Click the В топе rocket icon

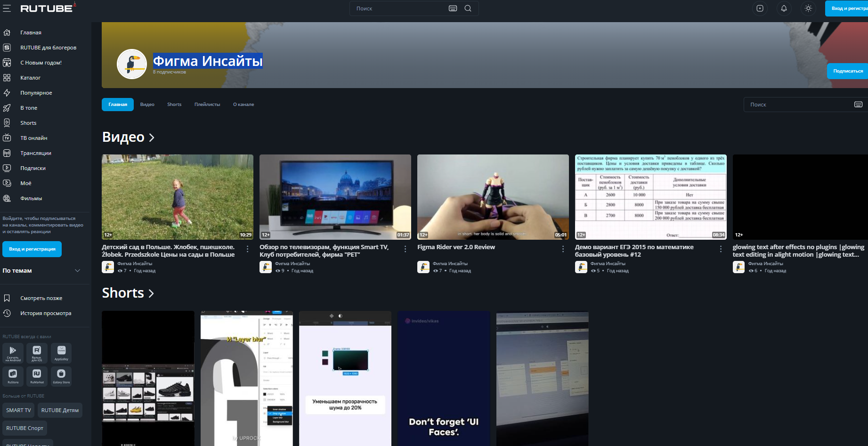click(x=7, y=108)
